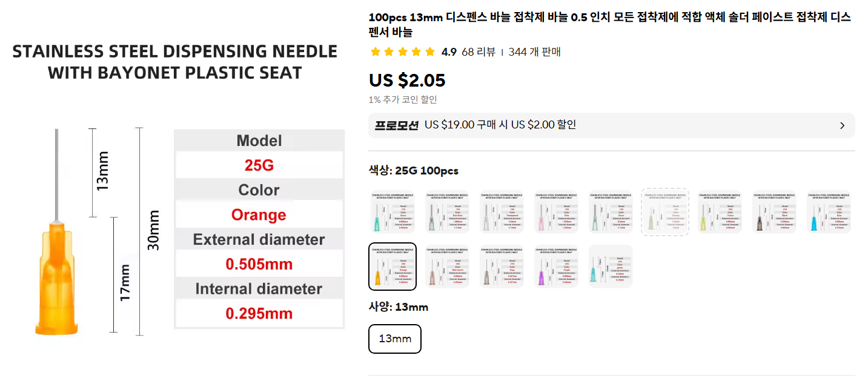868x378 pixels.
Task: Click the 4.9 rating score
Action: coord(449,52)
